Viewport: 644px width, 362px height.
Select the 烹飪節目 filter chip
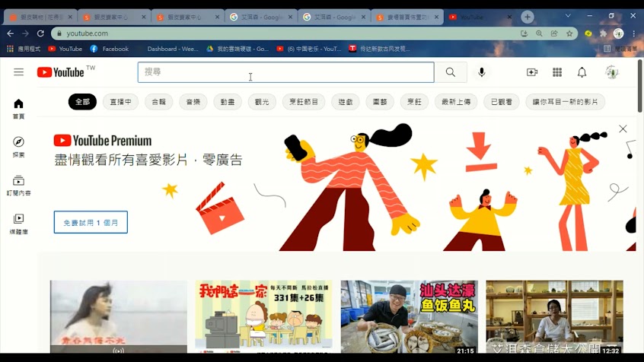pyautogui.click(x=304, y=102)
